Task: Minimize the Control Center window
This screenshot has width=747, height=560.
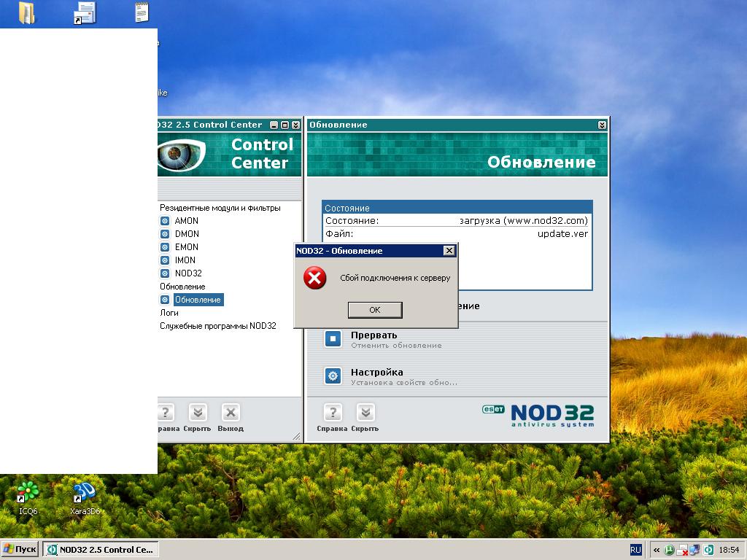Action: (274, 125)
